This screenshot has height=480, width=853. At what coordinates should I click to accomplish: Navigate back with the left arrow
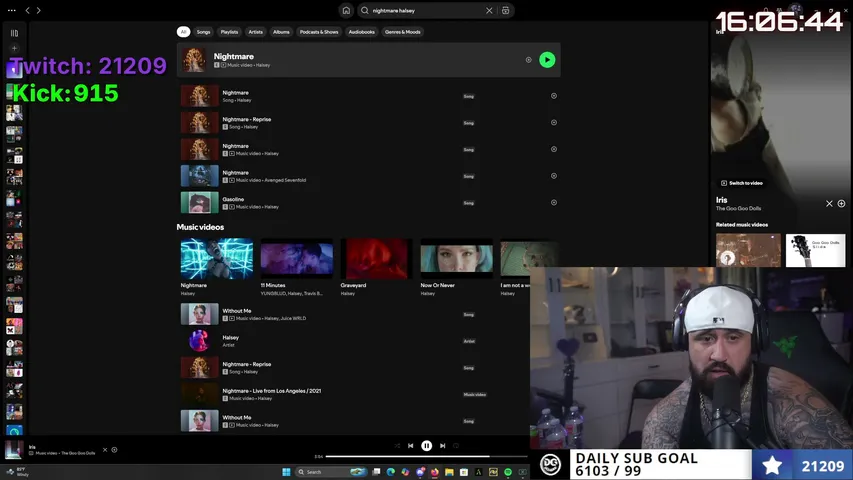pos(27,10)
